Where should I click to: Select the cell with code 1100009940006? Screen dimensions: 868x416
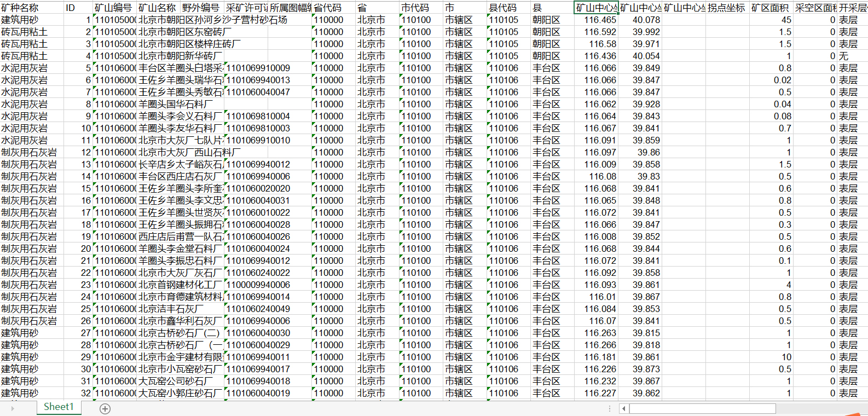pyautogui.click(x=268, y=285)
